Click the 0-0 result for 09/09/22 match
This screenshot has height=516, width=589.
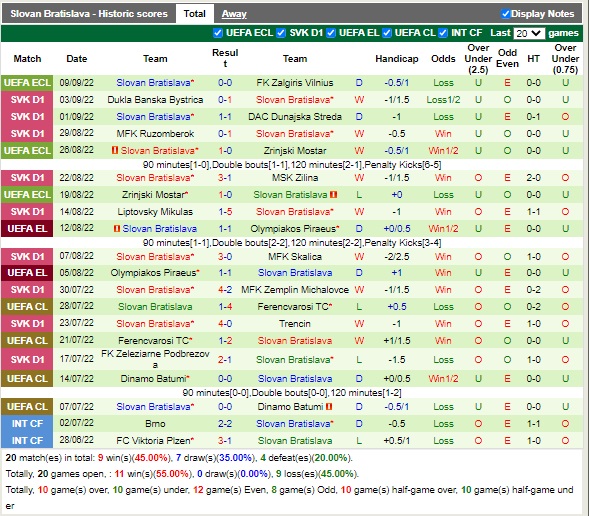click(225, 83)
